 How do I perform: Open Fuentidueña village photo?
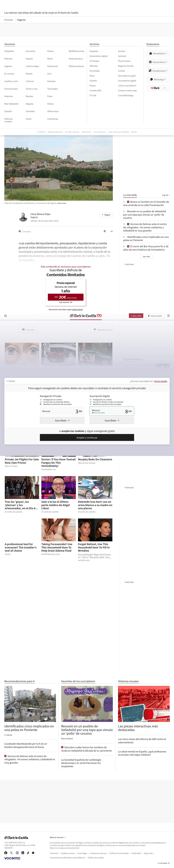coord(58,168)
